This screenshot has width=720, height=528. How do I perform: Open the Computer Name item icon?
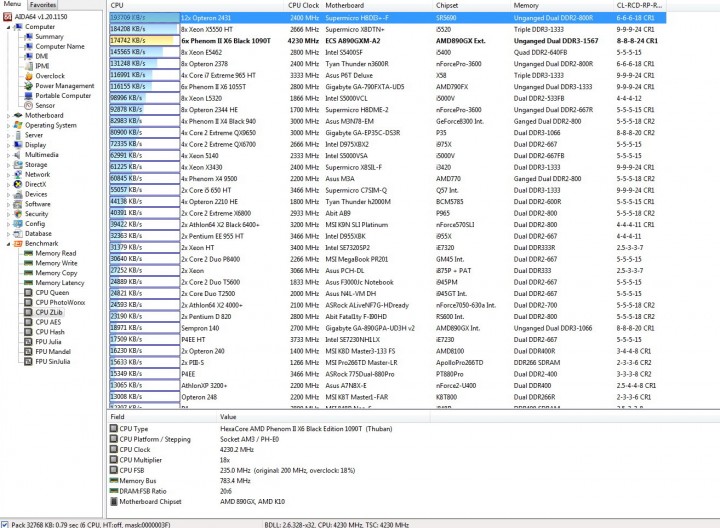click(28, 46)
